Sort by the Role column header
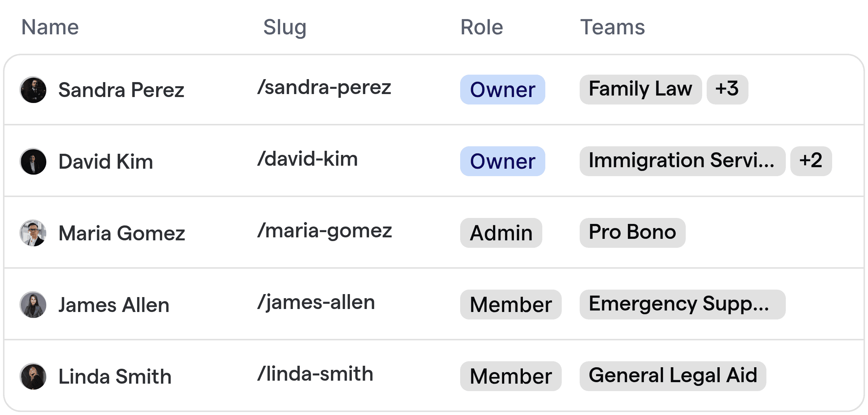Viewport: 868px width, 415px height. pos(482,27)
